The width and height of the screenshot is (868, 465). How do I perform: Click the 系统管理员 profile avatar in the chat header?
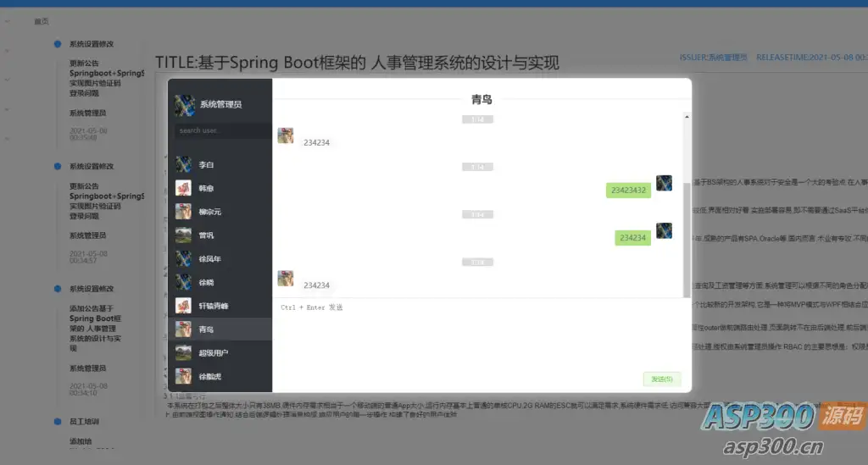coord(185,105)
